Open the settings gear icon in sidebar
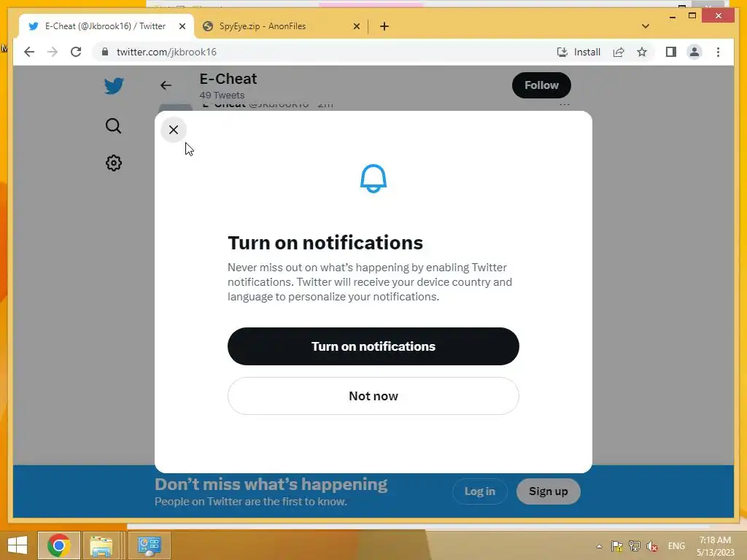The image size is (747, 560). point(113,163)
